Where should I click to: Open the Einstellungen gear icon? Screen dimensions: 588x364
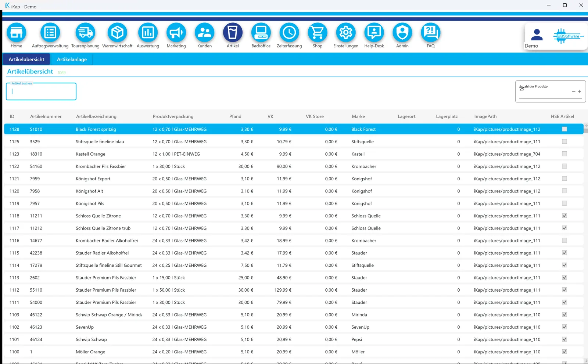pos(346,32)
